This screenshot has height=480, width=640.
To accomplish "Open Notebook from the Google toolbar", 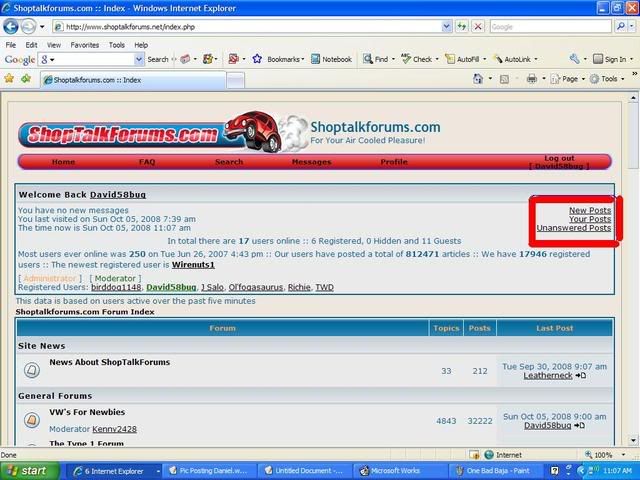I will [331, 60].
